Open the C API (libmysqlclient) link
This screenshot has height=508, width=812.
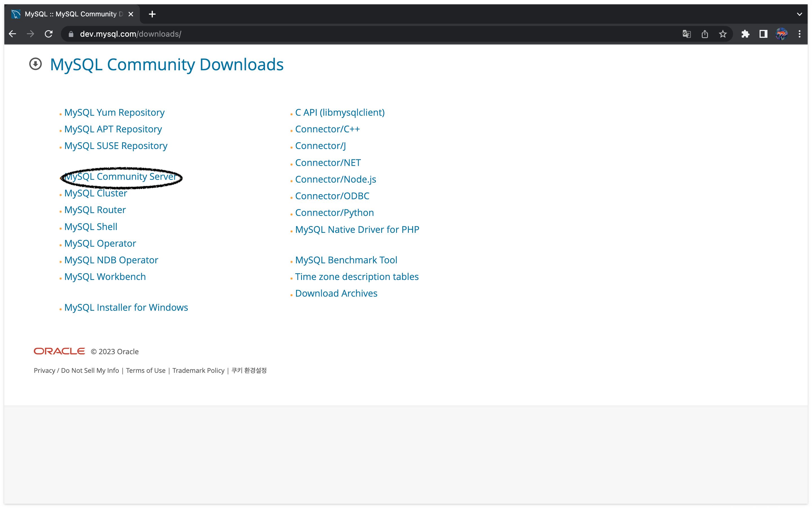[340, 112]
